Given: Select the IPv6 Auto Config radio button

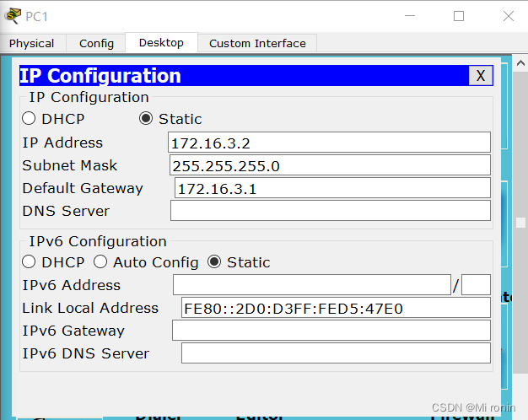Looking at the screenshot, I should pos(100,262).
